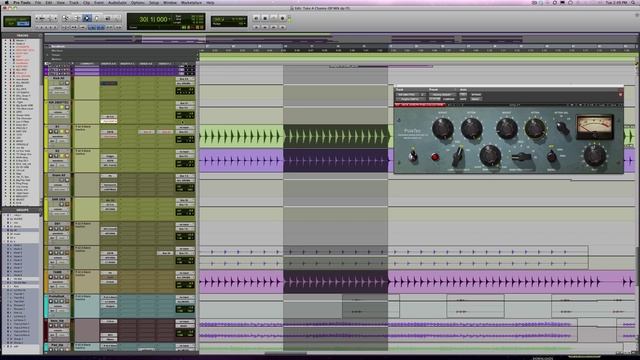This screenshot has width=640, height=360.
Task: Click the plugin Compare button
Action: pos(449,99)
